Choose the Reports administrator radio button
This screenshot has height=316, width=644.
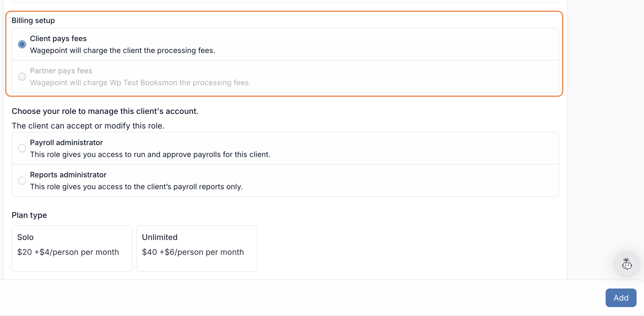22,181
